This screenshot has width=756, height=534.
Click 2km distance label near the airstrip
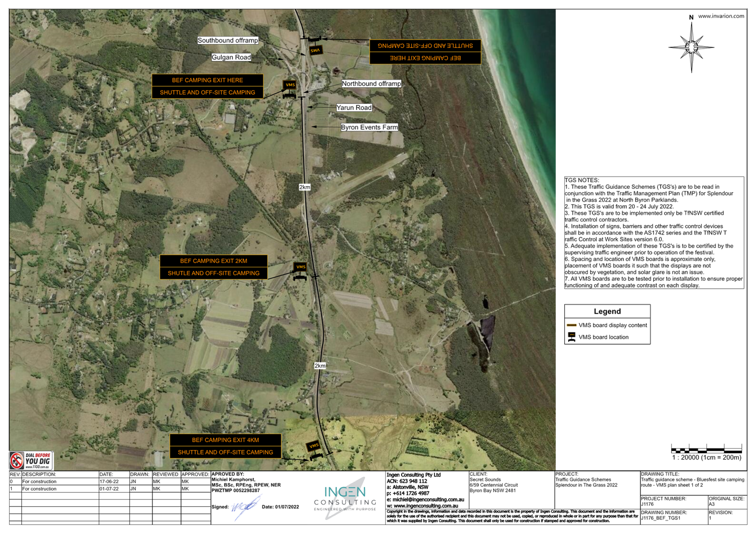pyautogui.click(x=305, y=187)
